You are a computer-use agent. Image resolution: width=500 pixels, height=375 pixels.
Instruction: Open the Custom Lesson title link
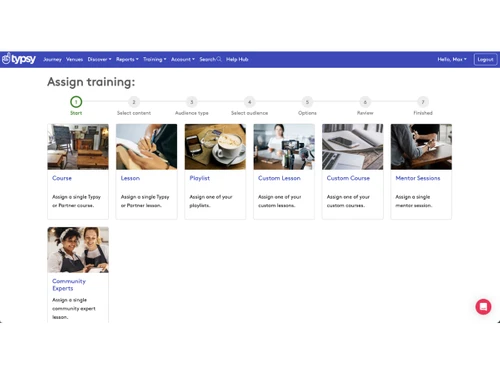pos(279,178)
